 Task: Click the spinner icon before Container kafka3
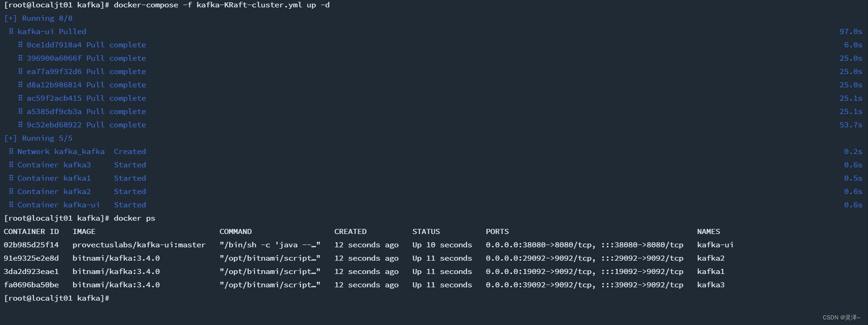(x=11, y=165)
